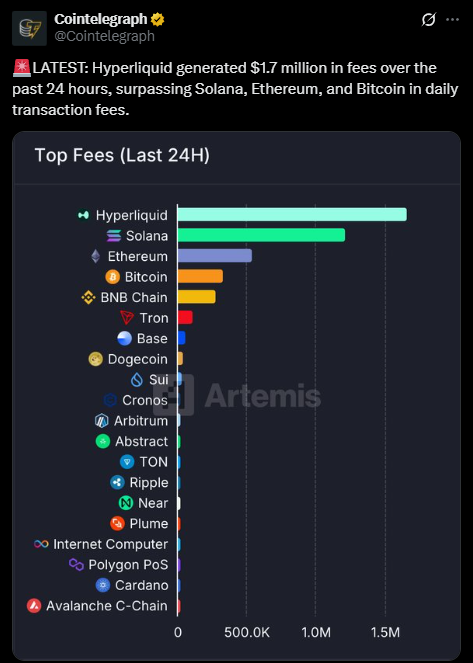Click the purple Ethereum fee bar
This screenshot has width=473, height=663.
pyautogui.click(x=215, y=256)
